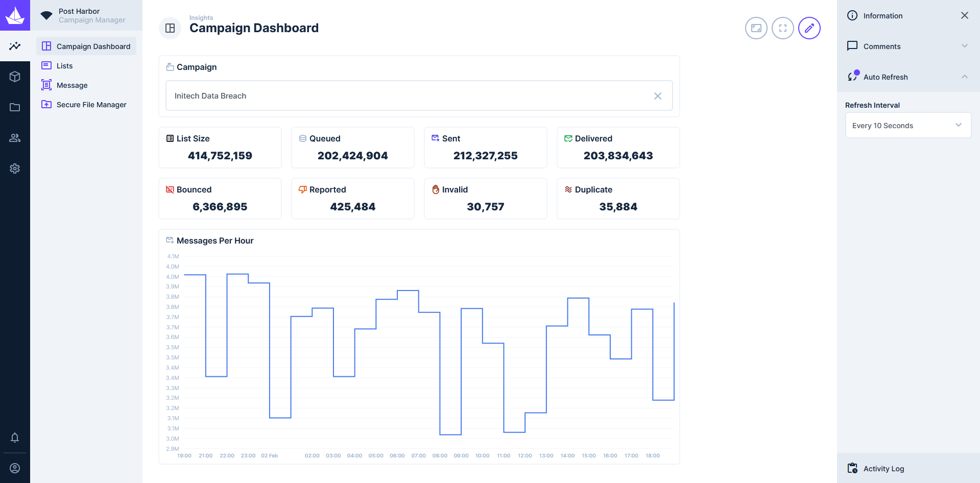The height and width of the screenshot is (483, 980).
Task: Go to Lists in the navigation
Action: (x=65, y=66)
